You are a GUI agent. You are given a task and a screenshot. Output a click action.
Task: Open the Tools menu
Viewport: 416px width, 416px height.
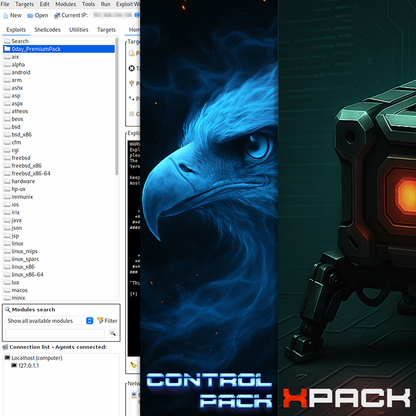[88, 4]
